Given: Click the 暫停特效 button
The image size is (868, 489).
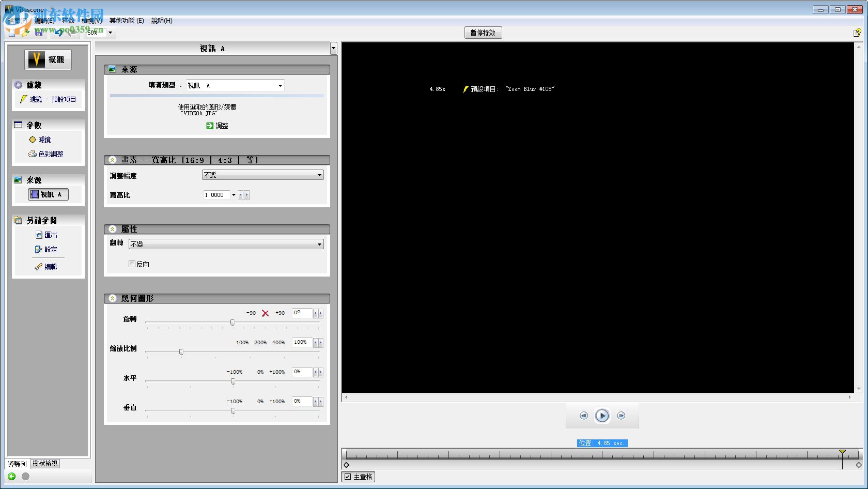Looking at the screenshot, I should pos(483,32).
